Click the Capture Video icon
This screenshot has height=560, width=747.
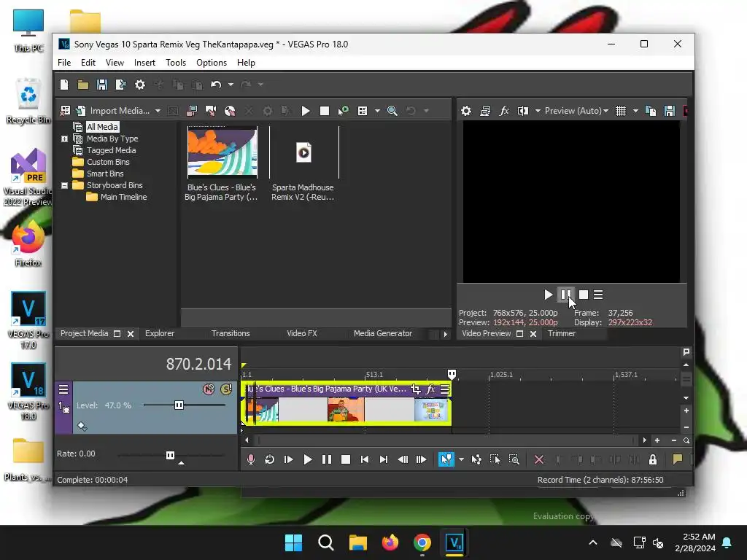(192, 111)
